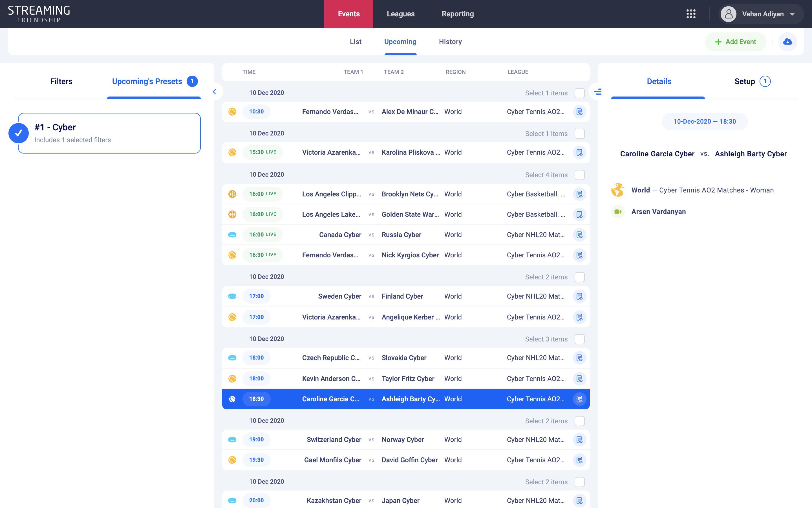
Task: Open details icon for Brooklyn Nets row
Action: (579, 194)
